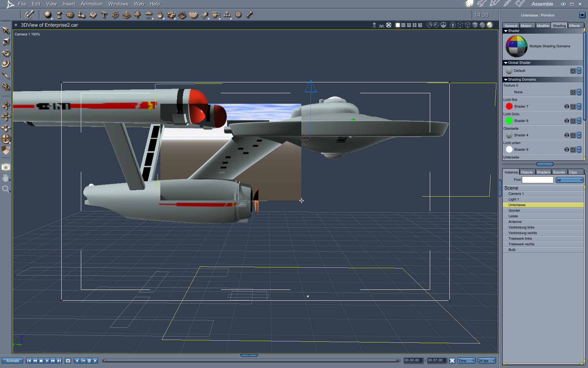588x368 pixels.
Task: Open the Find filter All dropdown
Action: tap(569, 180)
